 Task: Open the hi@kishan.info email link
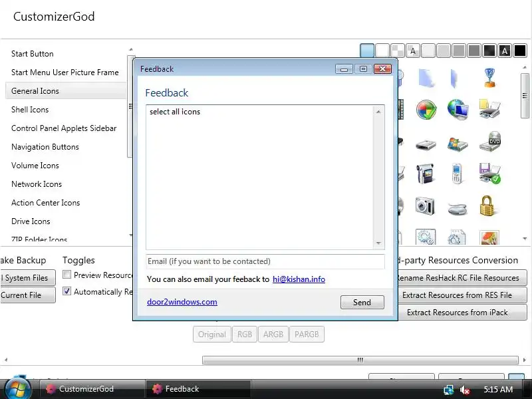click(299, 279)
